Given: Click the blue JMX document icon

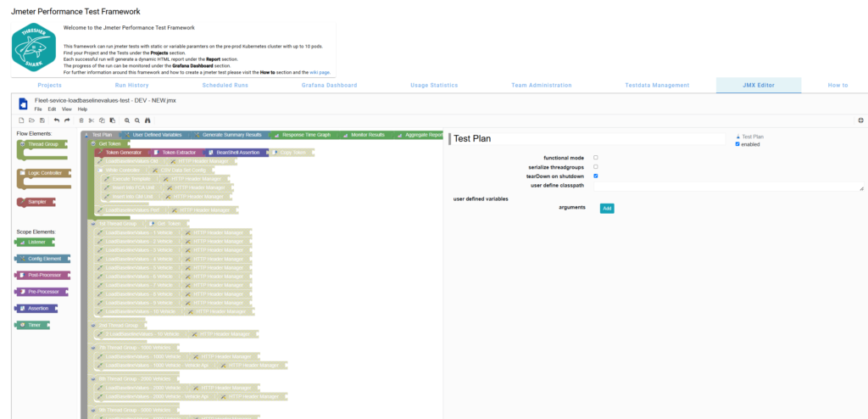Looking at the screenshot, I should [x=23, y=104].
